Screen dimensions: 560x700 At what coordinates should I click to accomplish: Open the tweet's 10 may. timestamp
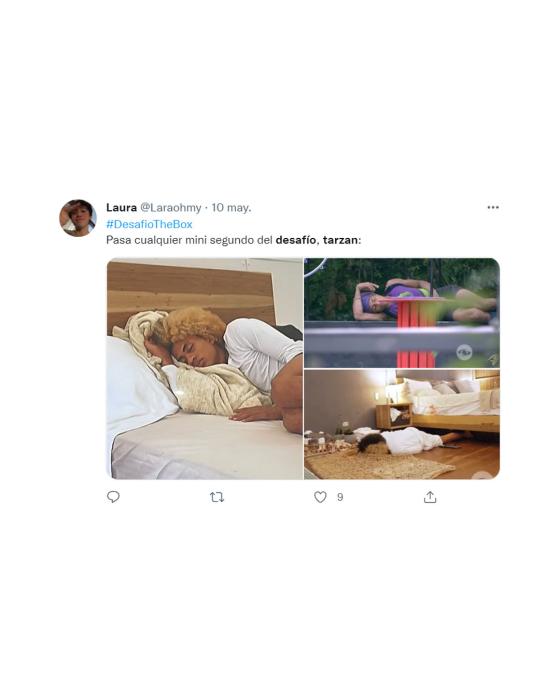point(231,208)
